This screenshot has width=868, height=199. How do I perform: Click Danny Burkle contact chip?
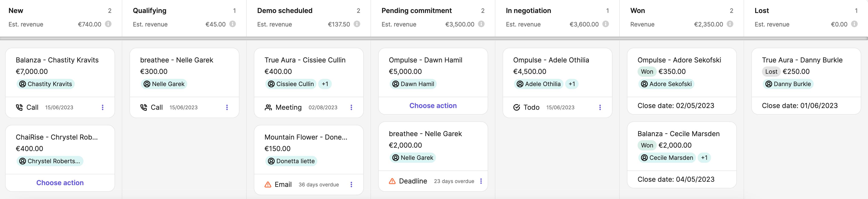(x=788, y=84)
